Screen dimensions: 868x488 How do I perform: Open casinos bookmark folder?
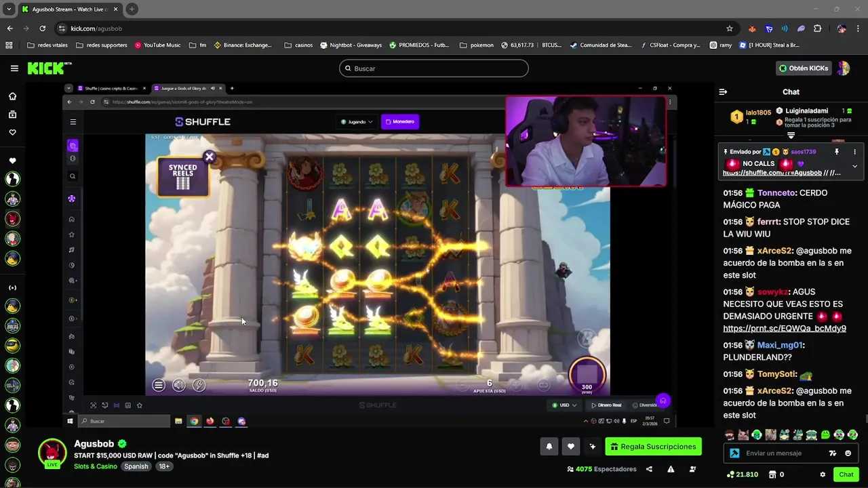click(x=298, y=45)
